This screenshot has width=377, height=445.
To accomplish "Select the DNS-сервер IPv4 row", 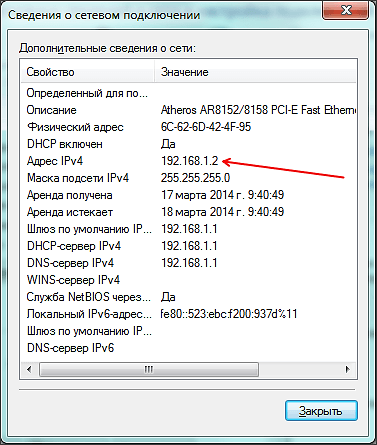I will click(x=189, y=263).
